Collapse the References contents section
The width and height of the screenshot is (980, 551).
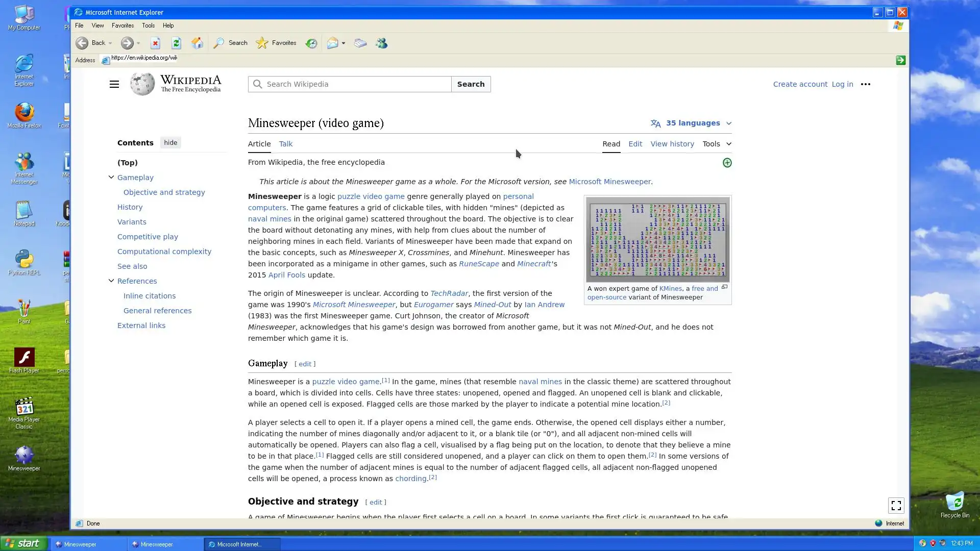coord(111,281)
